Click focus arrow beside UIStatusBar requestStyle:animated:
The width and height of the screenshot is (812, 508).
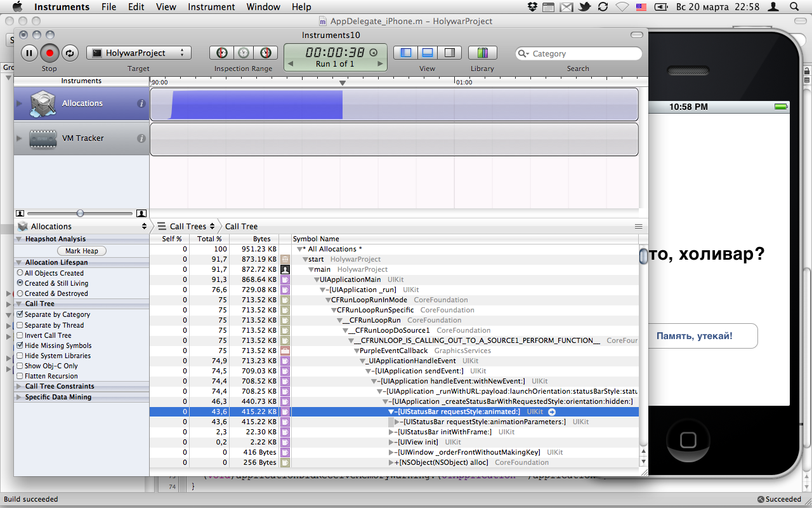click(551, 412)
